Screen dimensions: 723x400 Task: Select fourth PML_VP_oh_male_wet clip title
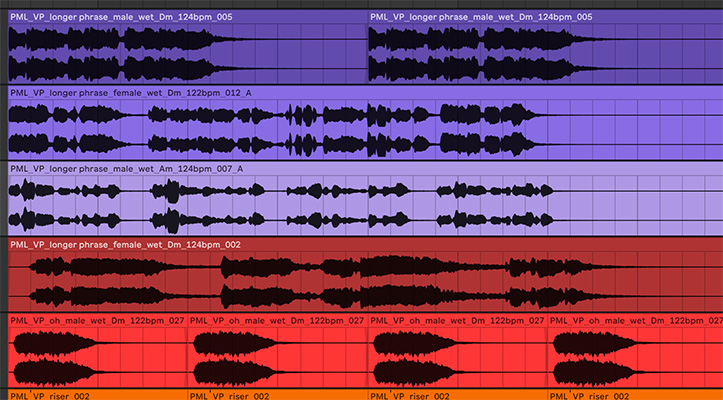tap(634, 321)
